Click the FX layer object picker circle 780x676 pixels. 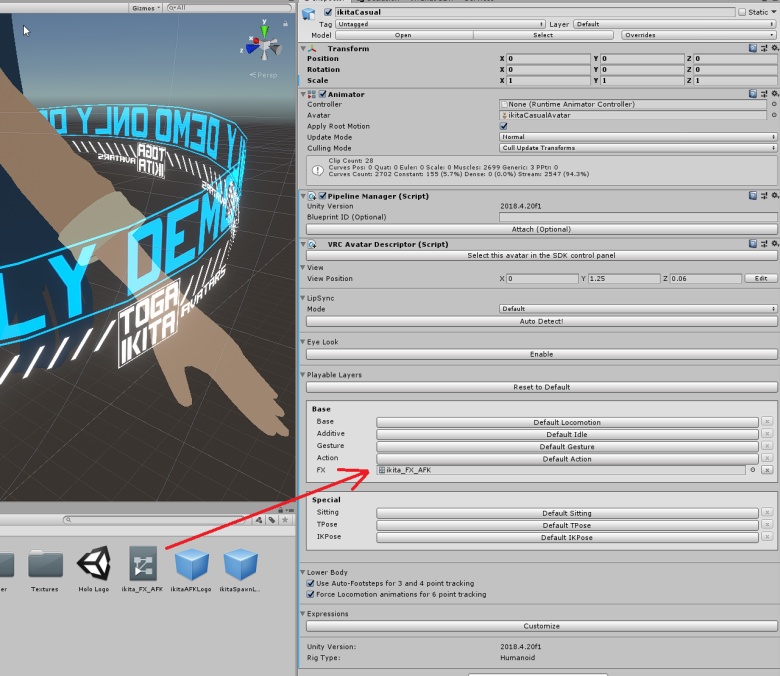coord(753,470)
